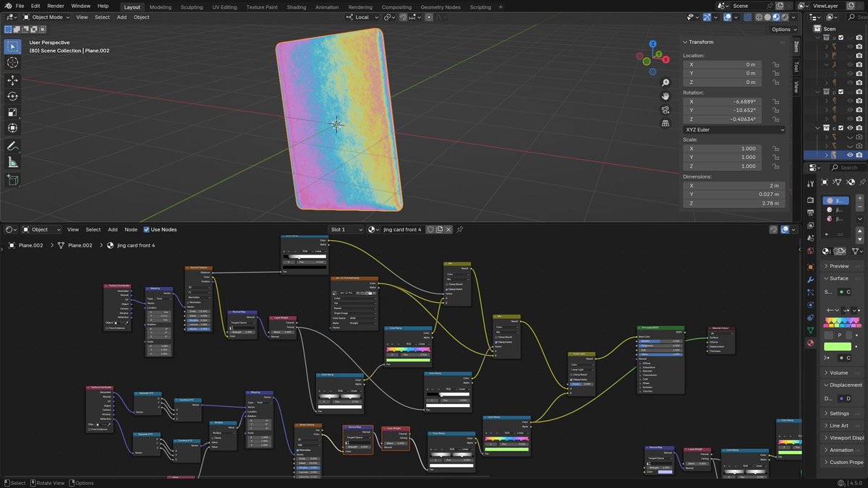
Task: Lock the Location X value
Action: coord(775,64)
